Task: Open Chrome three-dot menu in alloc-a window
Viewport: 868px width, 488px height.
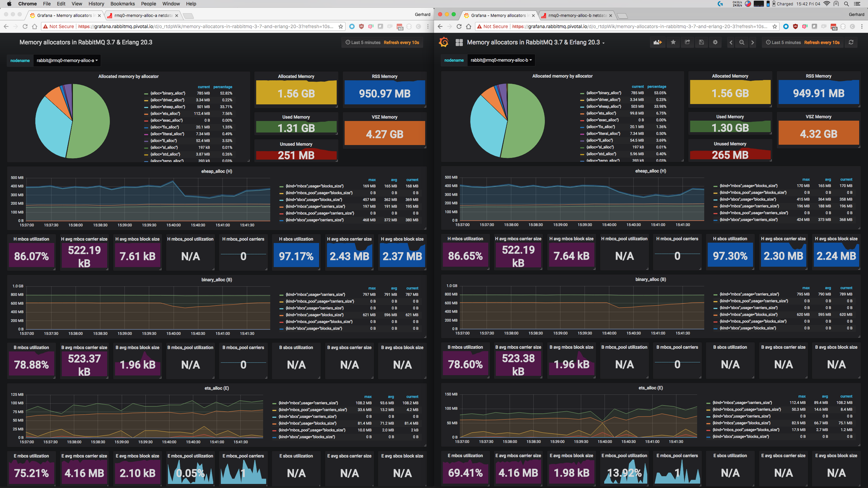Action: click(428, 26)
